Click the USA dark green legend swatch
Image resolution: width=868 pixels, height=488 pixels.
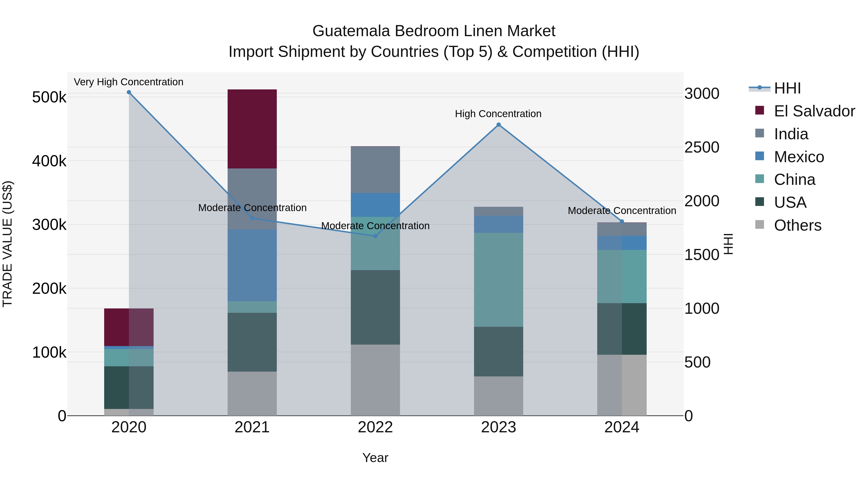click(759, 202)
